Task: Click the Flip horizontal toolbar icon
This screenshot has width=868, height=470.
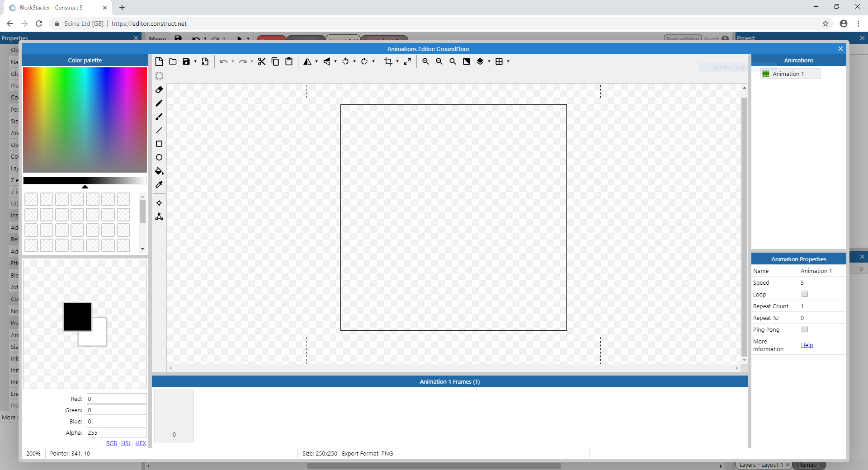Action: 308,61
